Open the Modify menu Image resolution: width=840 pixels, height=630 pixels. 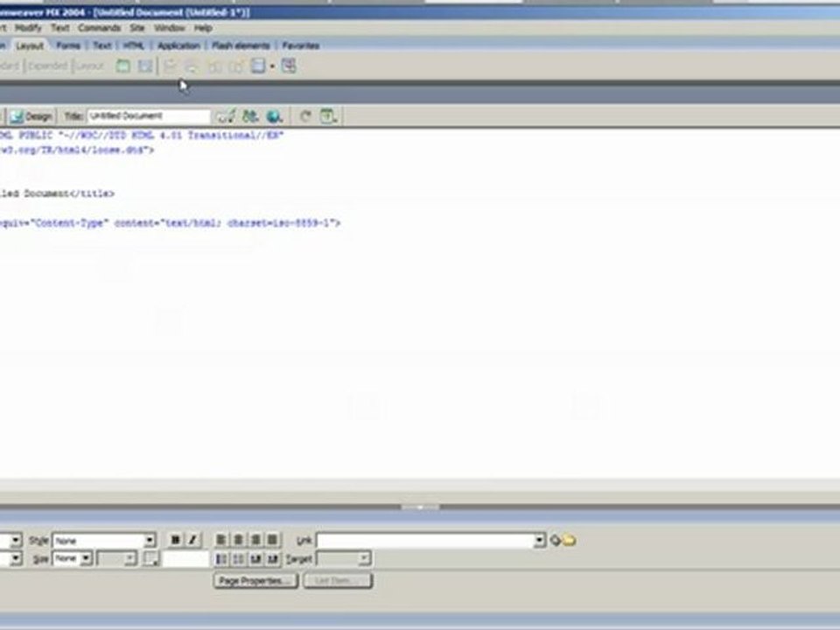click(x=28, y=28)
